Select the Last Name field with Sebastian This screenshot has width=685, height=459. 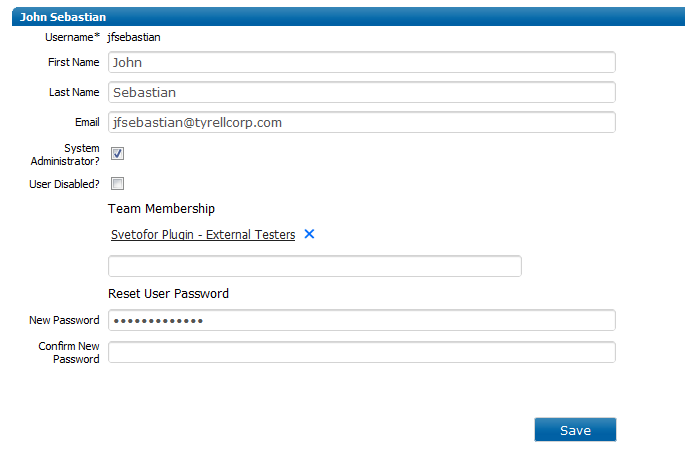pos(362,92)
